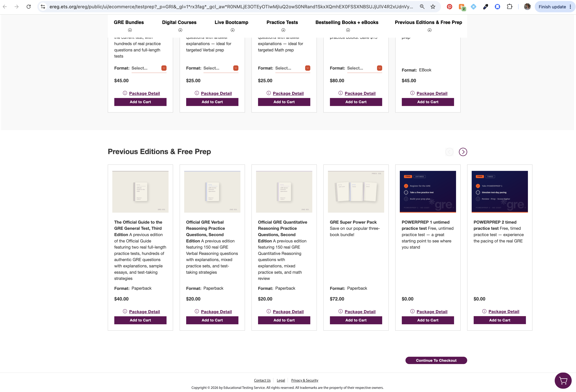Jump to Digital Courses section
This screenshot has height=392, width=576.
point(179,22)
